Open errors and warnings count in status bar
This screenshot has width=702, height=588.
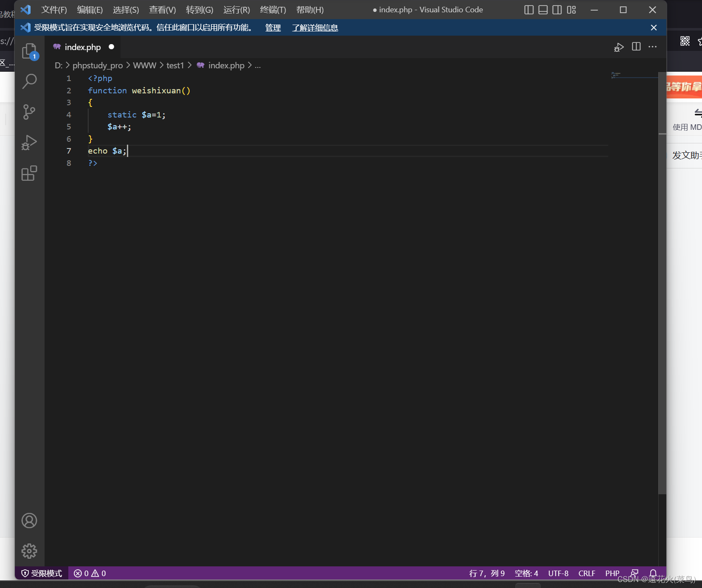(x=90, y=573)
